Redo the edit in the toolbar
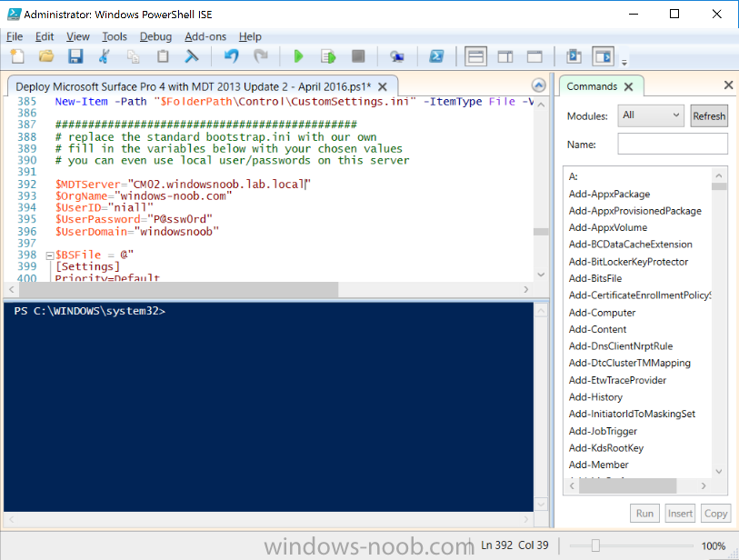This screenshot has width=739, height=560. (261, 56)
